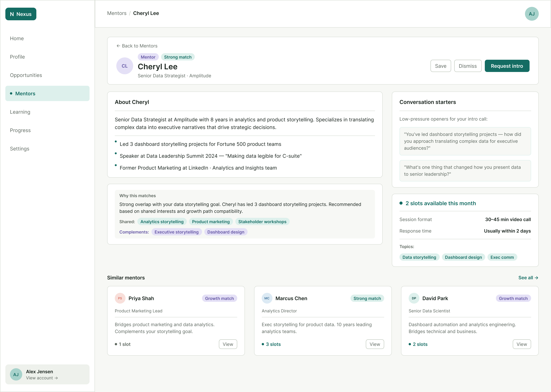The height and width of the screenshot is (392, 551).
Task: Click 'Speaker at Data Leadership Summit 2024' bullet
Action: 211,156
